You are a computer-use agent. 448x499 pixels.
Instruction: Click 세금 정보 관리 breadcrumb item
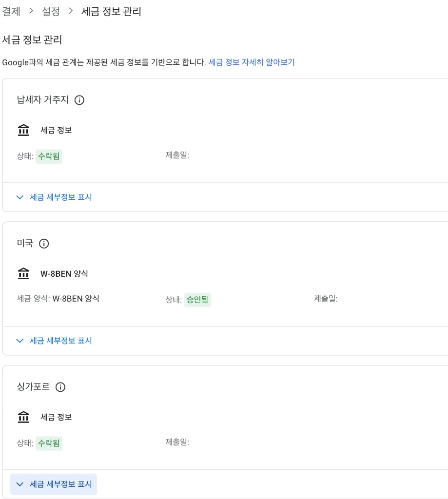tap(111, 11)
